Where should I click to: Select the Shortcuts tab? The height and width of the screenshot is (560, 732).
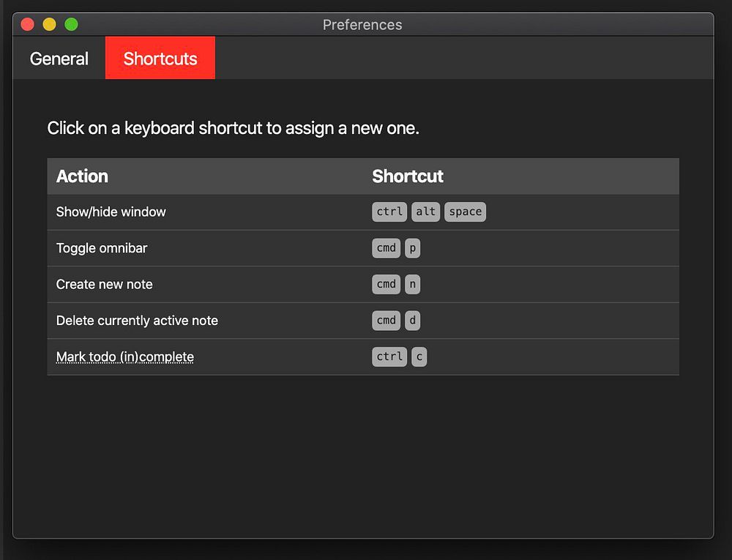tap(160, 59)
